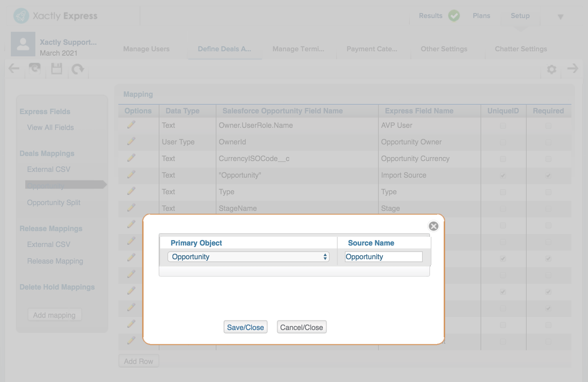Screen dimensions: 588x382
Task: Click the Source Name input field
Action: [383, 257]
